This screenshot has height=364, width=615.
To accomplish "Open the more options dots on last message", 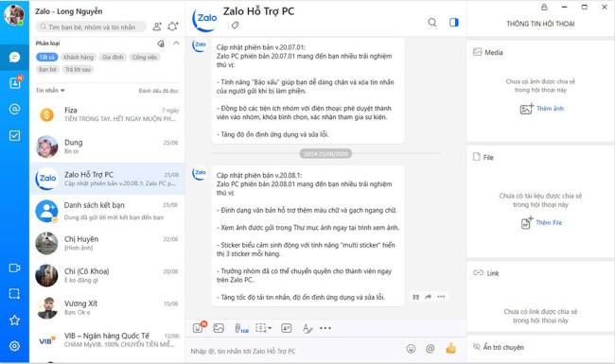I will [441, 297].
